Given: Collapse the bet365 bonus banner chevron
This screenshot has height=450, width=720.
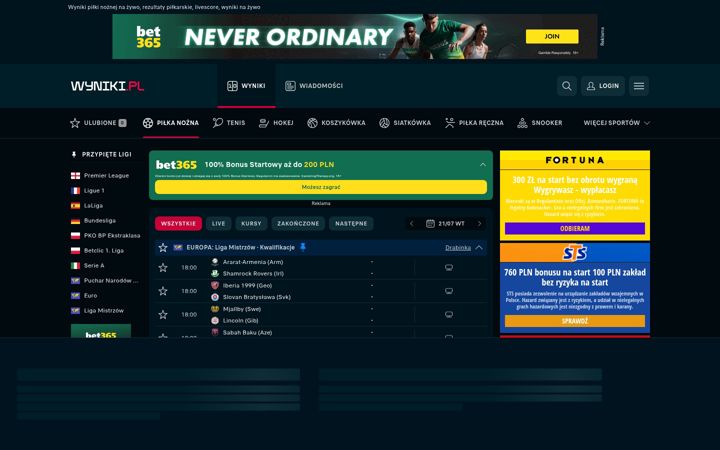Looking at the screenshot, I should tap(483, 164).
